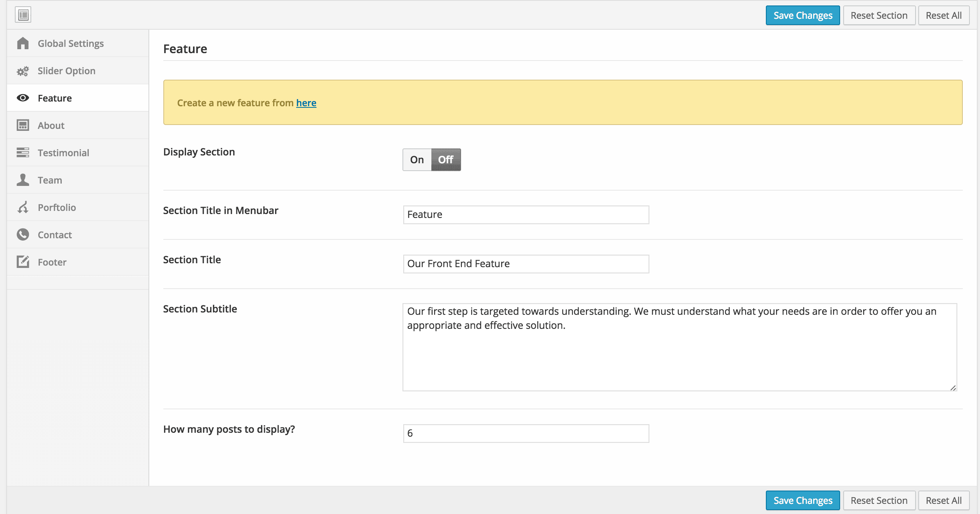Open Global Settings via the home icon
The height and width of the screenshot is (514, 980).
pyautogui.click(x=23, y=43)
